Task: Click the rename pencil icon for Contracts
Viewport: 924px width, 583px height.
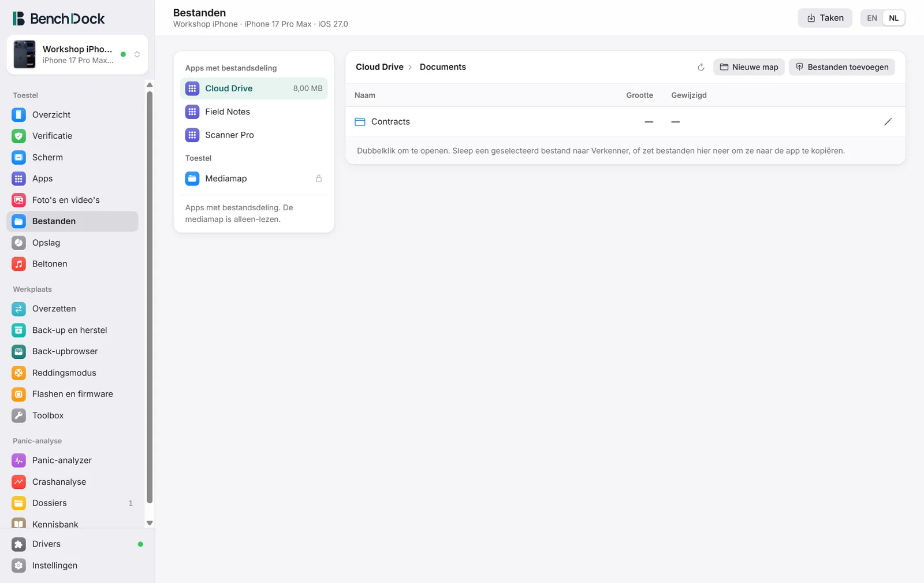Action: click(888, 121)
